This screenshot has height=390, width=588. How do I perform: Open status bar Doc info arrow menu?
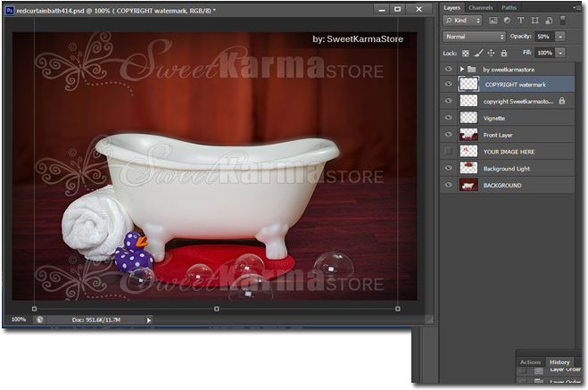point(149,320)
